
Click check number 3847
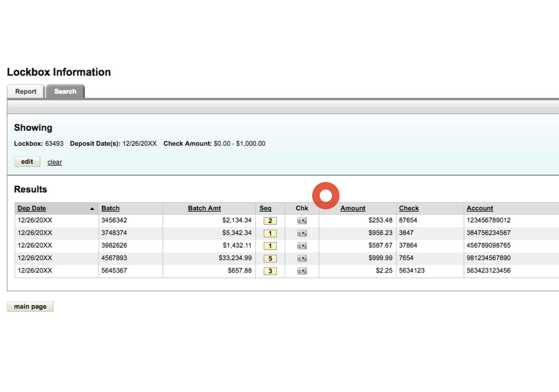(x=406, y=233)
